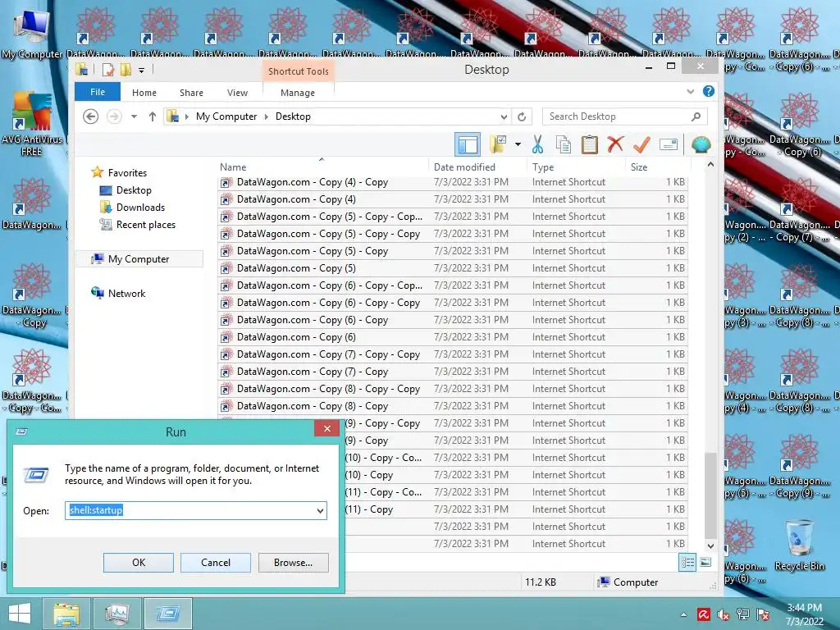Cut selection with the scissors icon
The image size is (840, 630).
click(537, 144)
